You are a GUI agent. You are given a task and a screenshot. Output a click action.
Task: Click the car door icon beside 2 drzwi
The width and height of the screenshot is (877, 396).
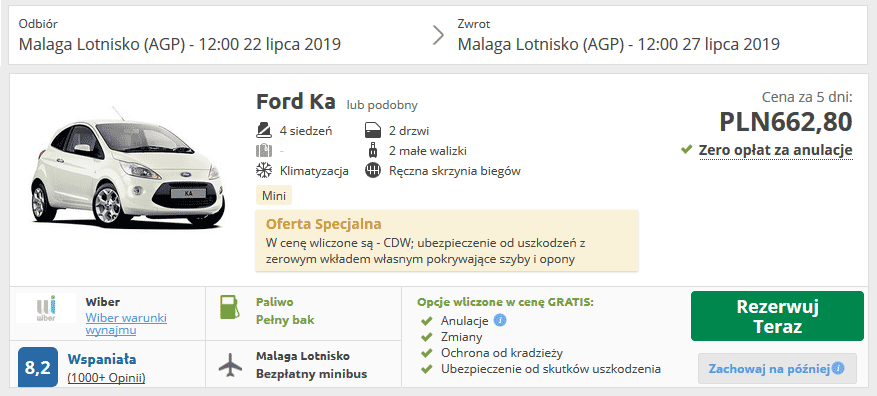pos(373,131)
